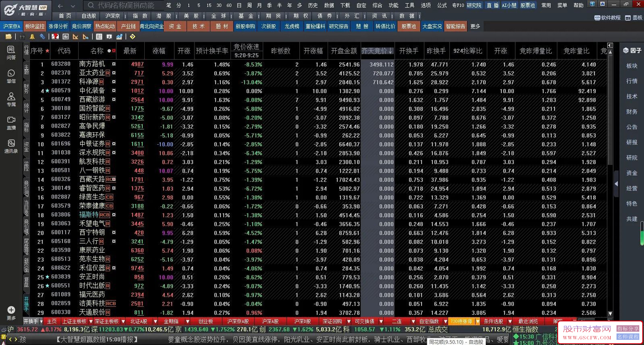The image size is (644, 345).
Task: Click the 竞价洞察 tab button
Action: tap(82, 26)
